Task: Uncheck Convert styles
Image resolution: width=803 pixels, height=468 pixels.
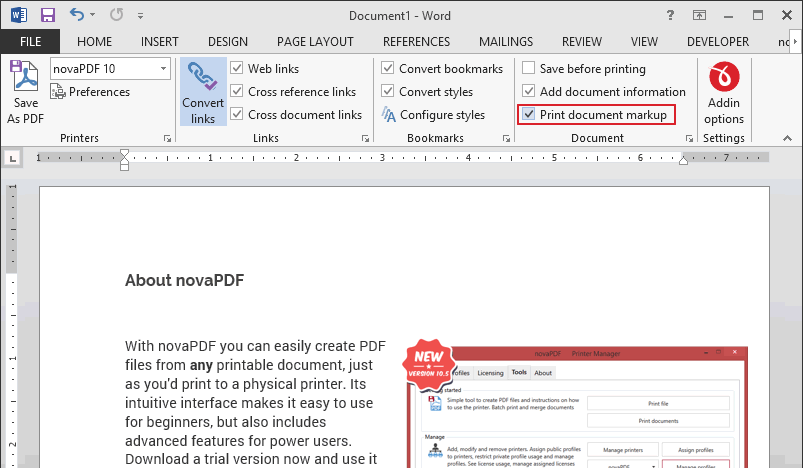Action: pos(388,91)
